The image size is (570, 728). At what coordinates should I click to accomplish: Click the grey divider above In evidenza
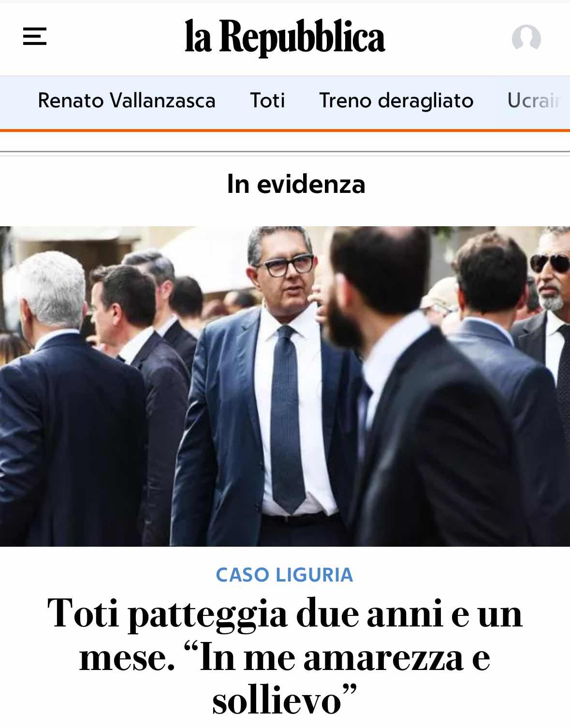pyautogui.click(x=285, y=153)
